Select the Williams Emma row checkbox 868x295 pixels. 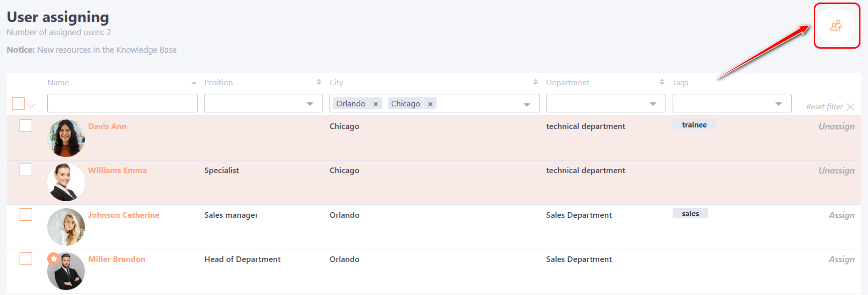tap(26, 170)
